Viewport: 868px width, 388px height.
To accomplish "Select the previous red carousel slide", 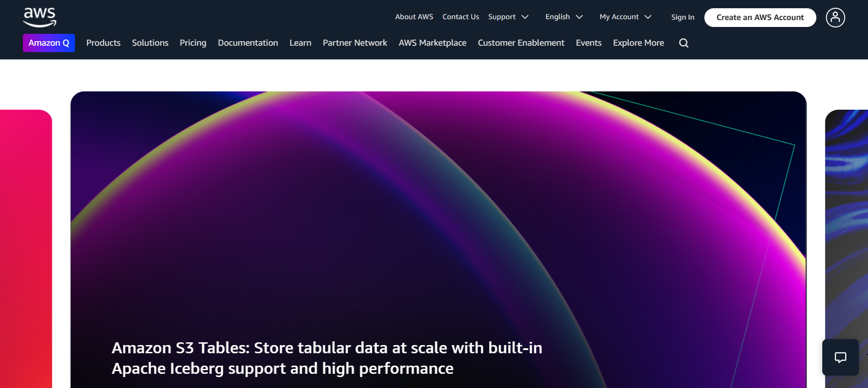I will tap(26, 247).
